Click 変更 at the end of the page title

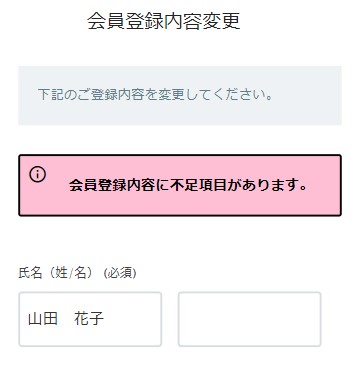tap(221, 21)
